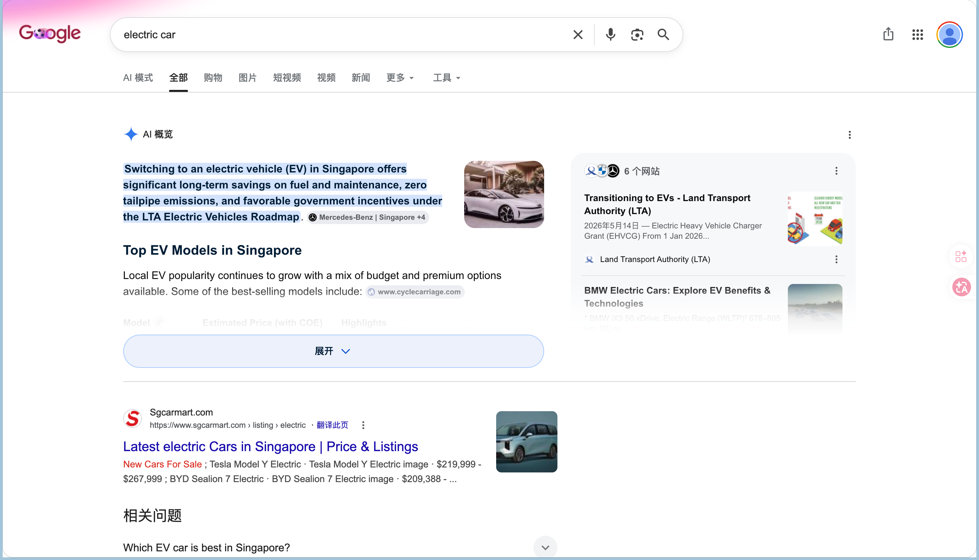Image resolution: width=979 pixels, height=560 pixels.
Task: Open Mercedes-Benz Singapore +4 source chip
Action: click(x=368, y=217)
